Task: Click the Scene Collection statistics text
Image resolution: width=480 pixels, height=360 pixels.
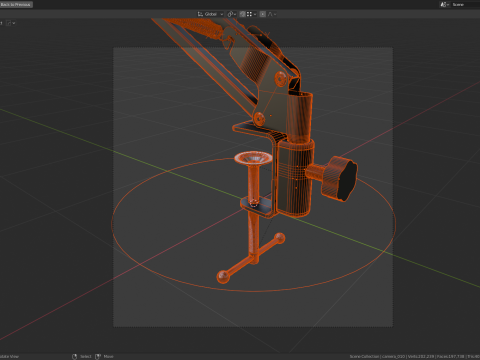Action: click(414, 356)
